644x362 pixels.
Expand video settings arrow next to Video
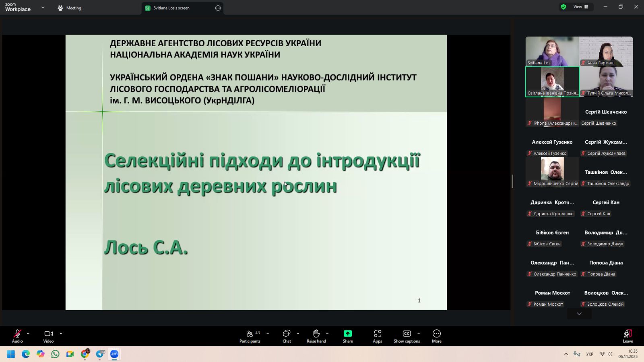61,333
